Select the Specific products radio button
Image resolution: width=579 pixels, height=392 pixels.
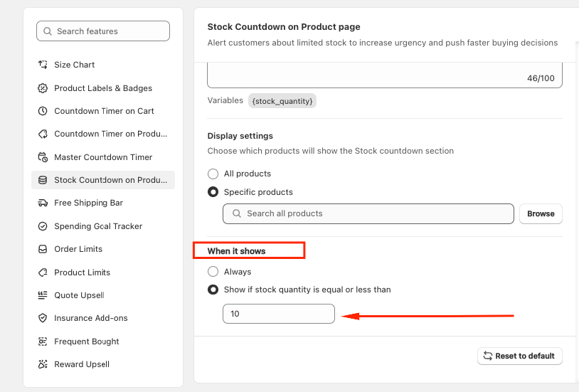click(x=213, y=192)
